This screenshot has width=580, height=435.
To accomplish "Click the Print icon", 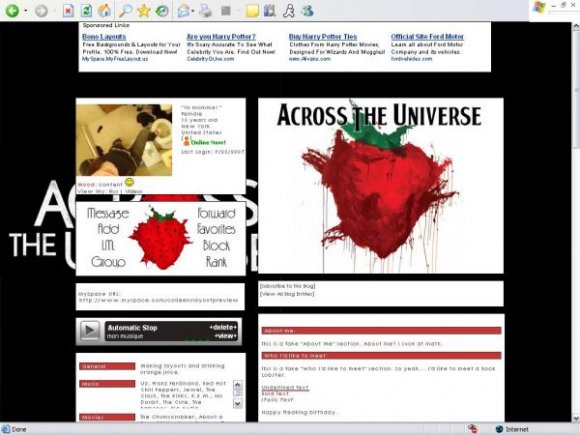I will pos(206,11).
